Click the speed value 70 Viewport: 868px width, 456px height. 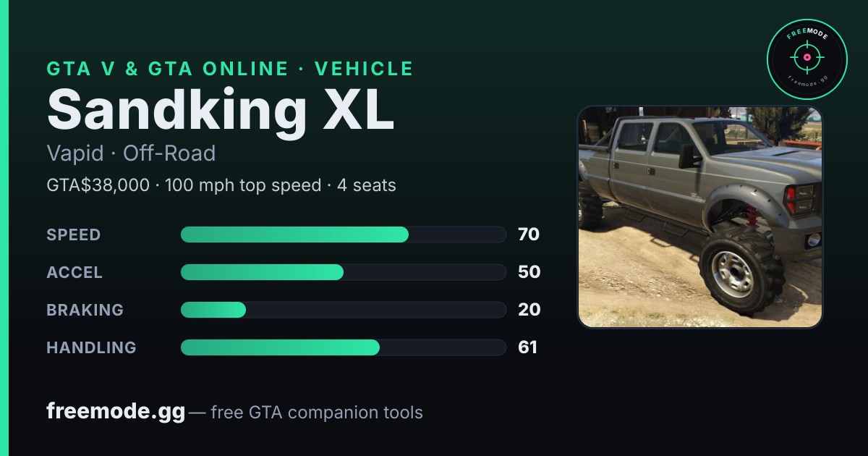[x=529, y=235]
